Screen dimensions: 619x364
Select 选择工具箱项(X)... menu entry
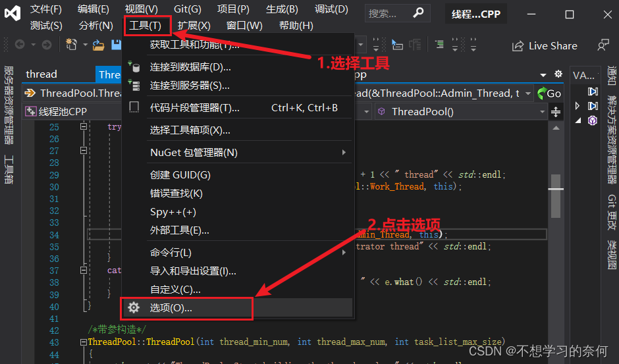tap(238, 130)
